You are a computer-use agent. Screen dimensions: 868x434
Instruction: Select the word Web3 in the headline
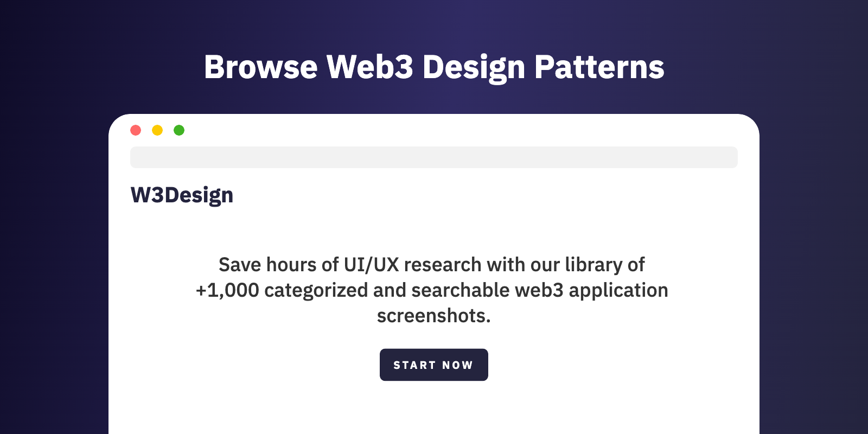tap(370, 67)
